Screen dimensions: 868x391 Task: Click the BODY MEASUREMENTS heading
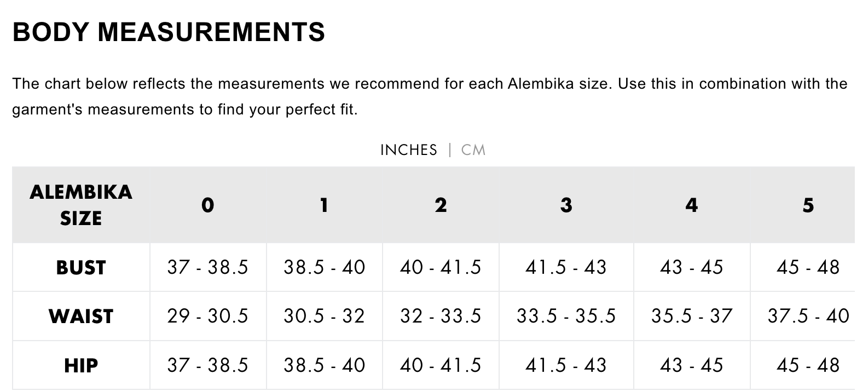coord(169,32)
